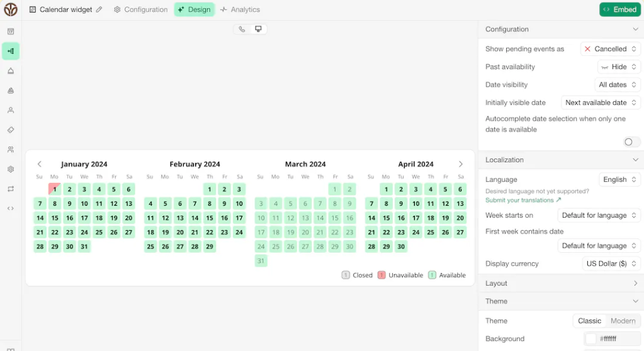644x351 pixels.
Task: Click the white Background color swatch
Action: point(590,339)
